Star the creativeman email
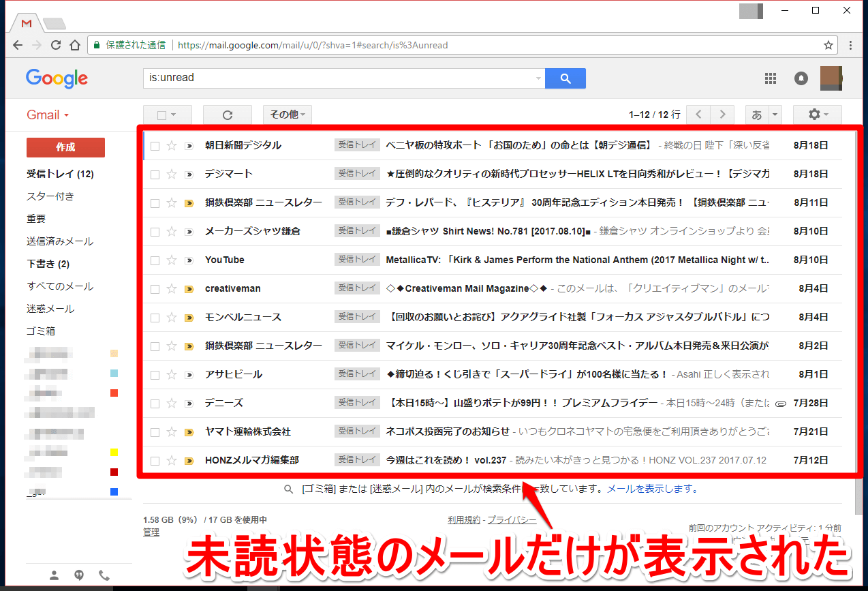 (172, 289)
